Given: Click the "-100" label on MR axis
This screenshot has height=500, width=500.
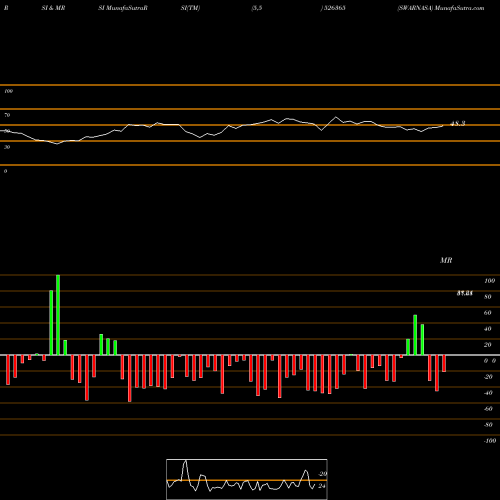Looking at the screenshot, I should pos(490,441).
